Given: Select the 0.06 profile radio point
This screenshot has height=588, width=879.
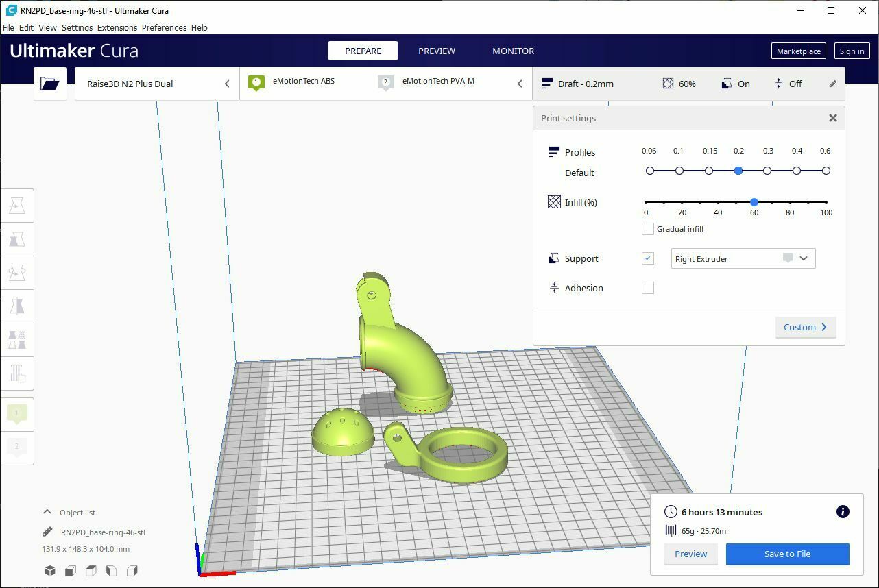Looking at the screenshot, I should tap(650, 171).
